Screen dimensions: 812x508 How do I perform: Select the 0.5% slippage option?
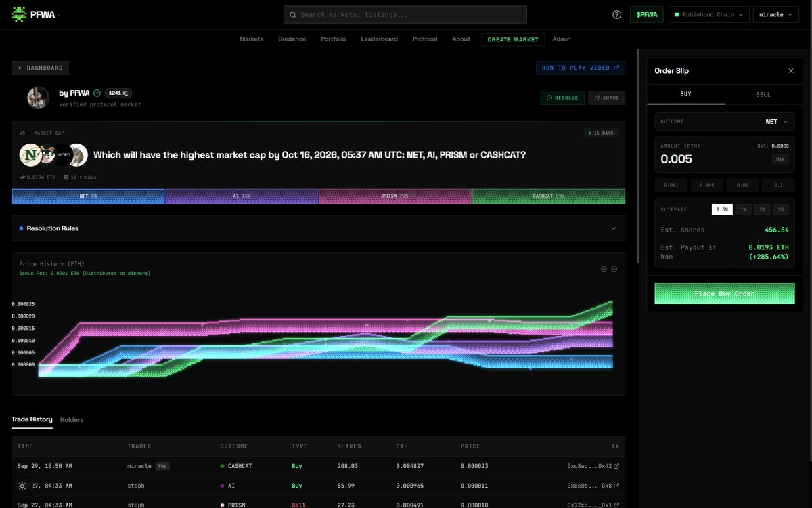[x=722, y=209]
